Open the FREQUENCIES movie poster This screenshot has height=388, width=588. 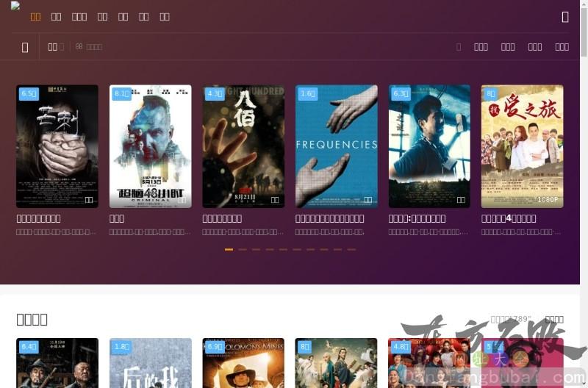click(x=337, y=146)
